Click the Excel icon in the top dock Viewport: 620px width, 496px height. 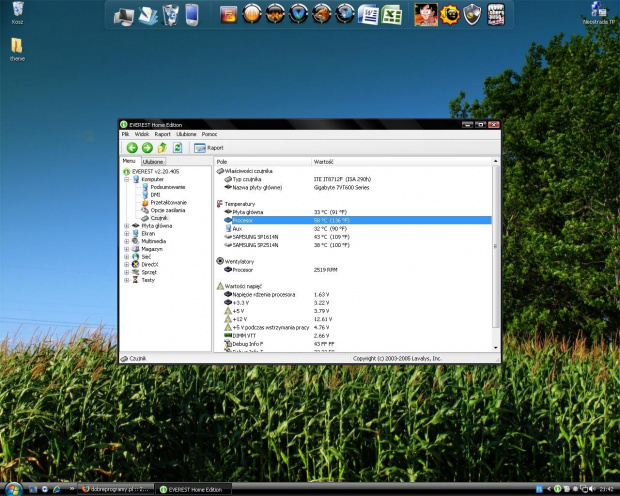392,15
